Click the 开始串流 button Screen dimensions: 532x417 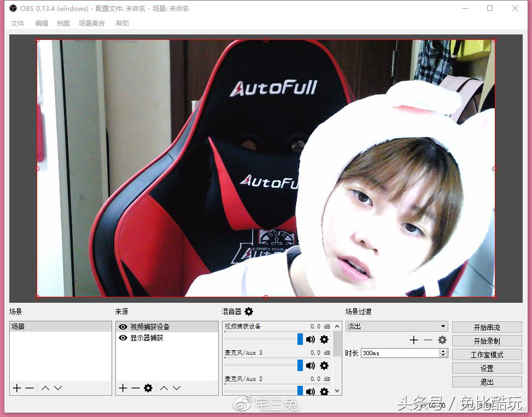click(487, 327)
